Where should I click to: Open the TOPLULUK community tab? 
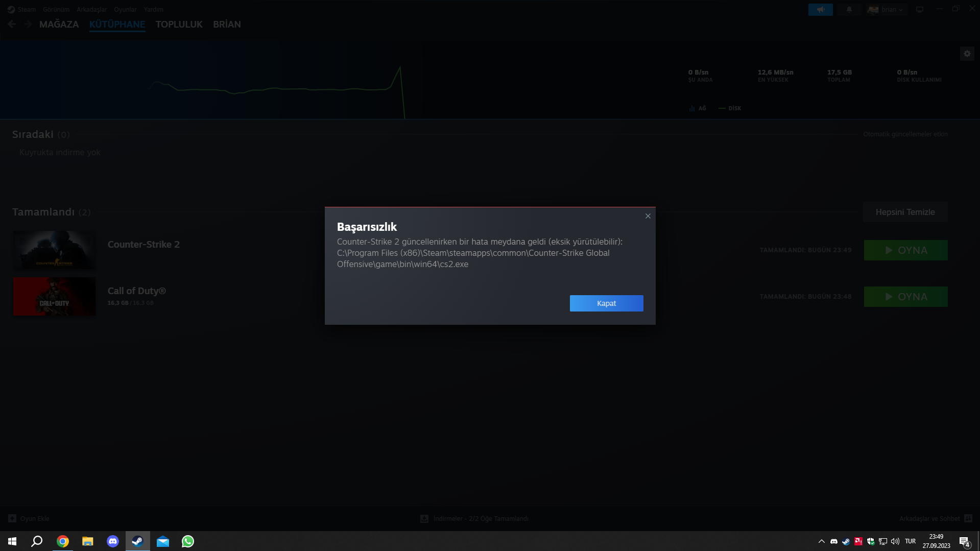pos(179,25)
